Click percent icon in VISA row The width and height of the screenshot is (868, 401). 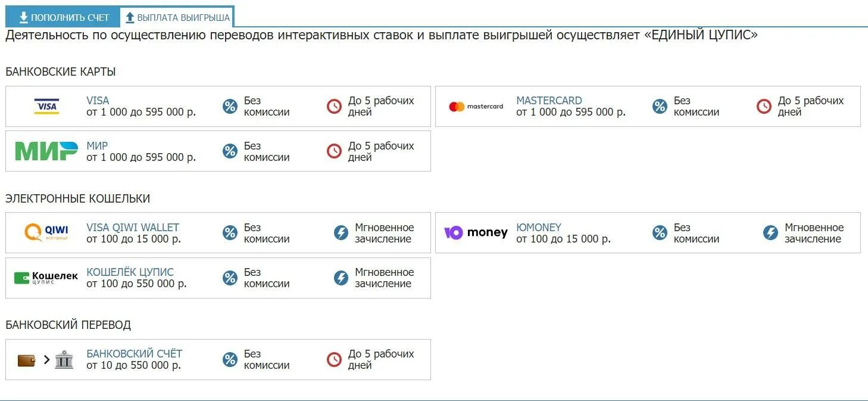pyautogui.click(x=230, y=107)
